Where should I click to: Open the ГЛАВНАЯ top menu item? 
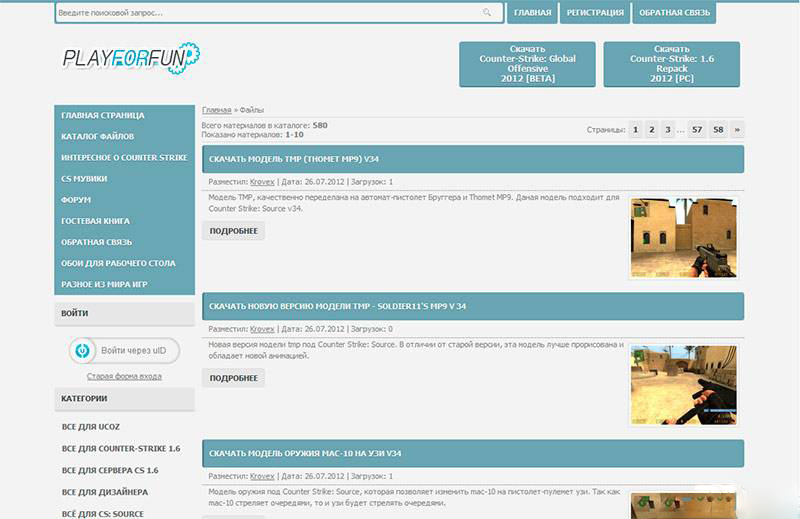pos(532,13)
